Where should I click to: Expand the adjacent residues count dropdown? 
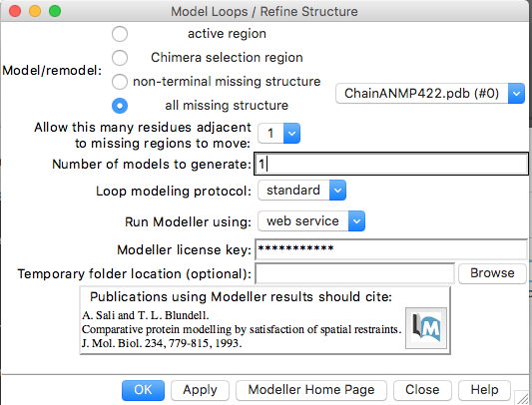click(278, 134)
